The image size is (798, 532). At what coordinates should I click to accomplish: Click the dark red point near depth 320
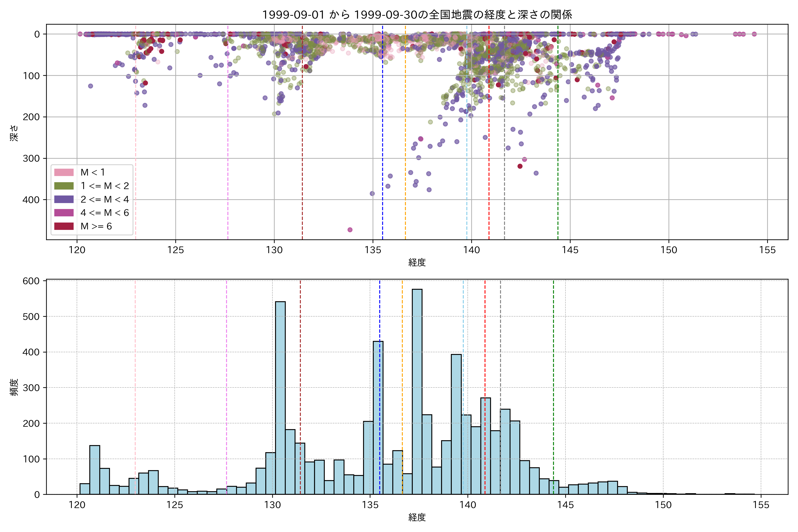click(520, 166)
